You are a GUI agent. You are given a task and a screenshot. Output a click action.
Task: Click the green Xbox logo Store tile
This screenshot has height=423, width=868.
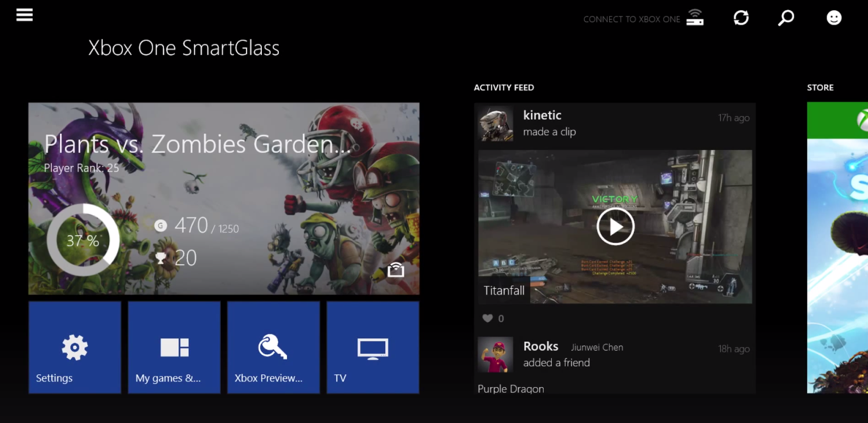[x=837, y=120]
